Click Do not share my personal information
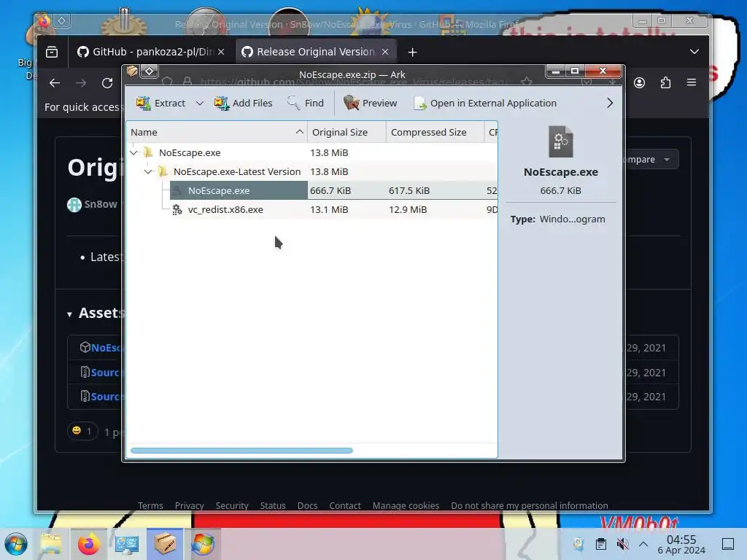 (530, 506)
